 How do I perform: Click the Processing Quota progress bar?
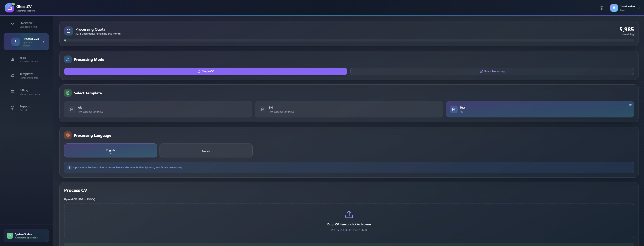pos(349,40)
